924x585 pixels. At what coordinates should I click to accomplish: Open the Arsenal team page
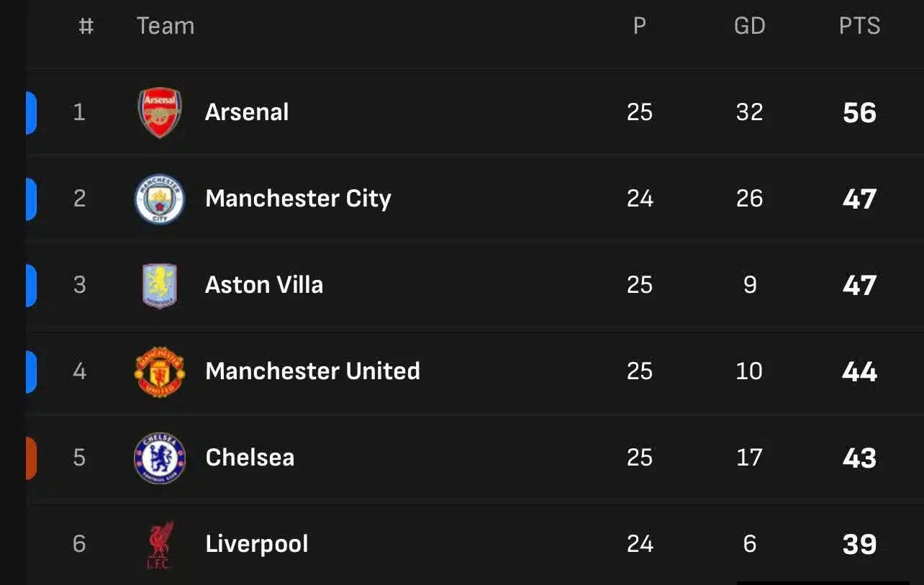247,112
